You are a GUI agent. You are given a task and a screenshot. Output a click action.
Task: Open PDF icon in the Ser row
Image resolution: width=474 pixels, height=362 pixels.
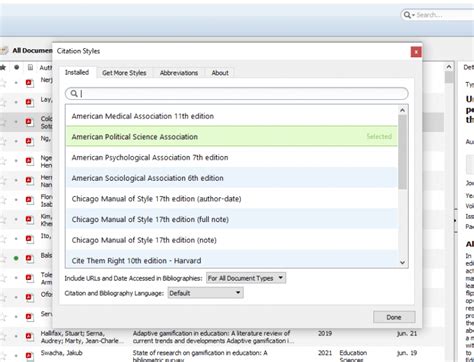click(x=29, y=317)
